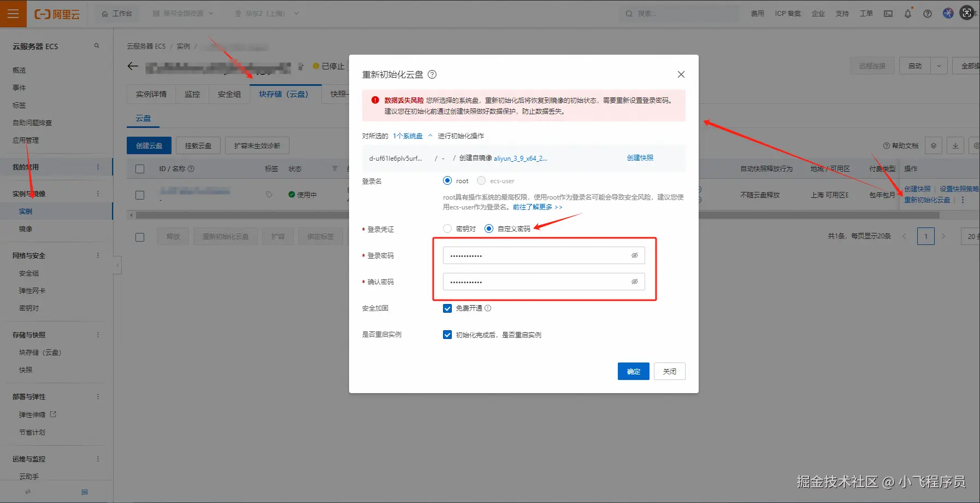
Task: Click the external link icon beside 弹性伸缩
Action: pos(53,414)
